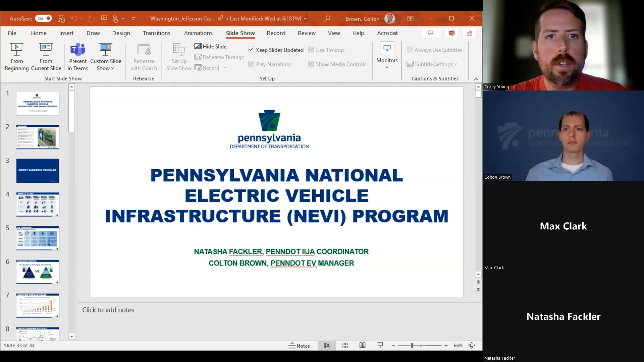The width and height of the screenshot is (644, 362).
Task: Click the Save icon in title bar
Action: pyautogui.click(x=61, y=19)
